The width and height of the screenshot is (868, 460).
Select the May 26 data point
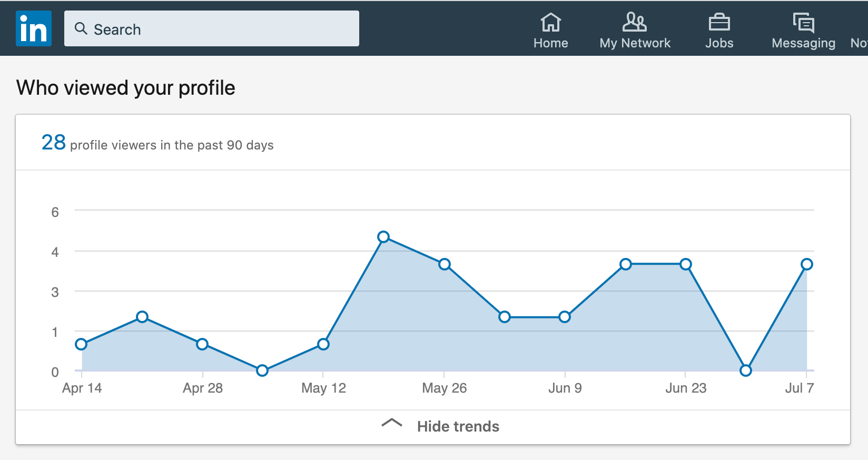click(445, 264)
